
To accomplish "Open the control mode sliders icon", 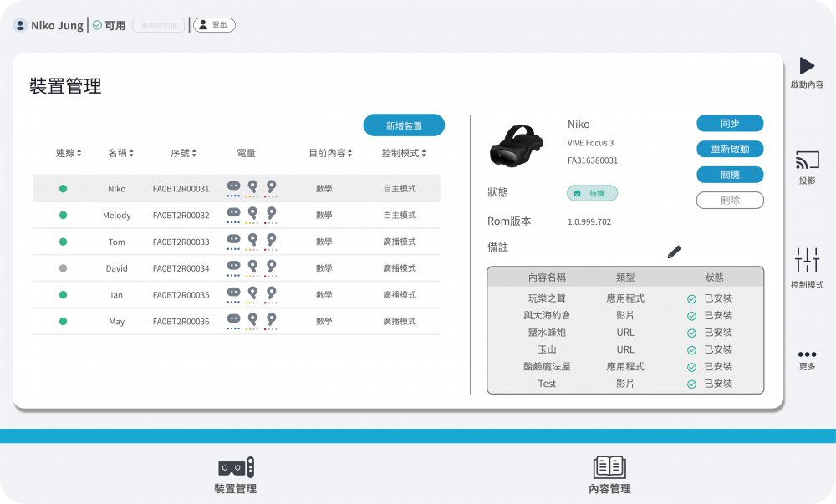I will (807, 260).
